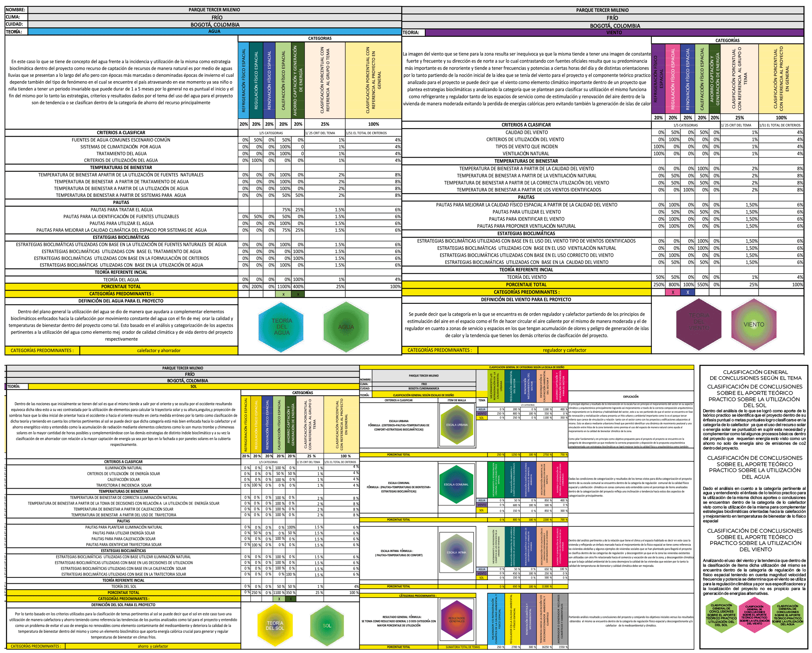
Task: Click the 'EXPLICACIÓN' column heading
Action: point(630,396)
